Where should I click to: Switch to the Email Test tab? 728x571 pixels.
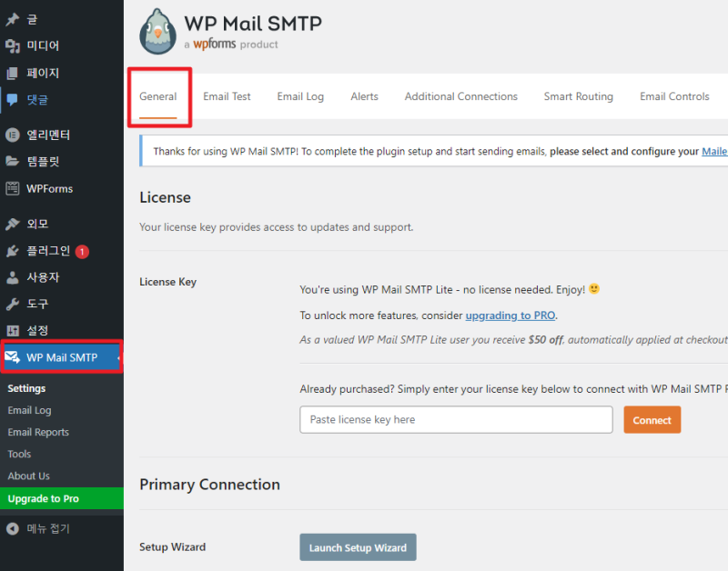[227, 96]
